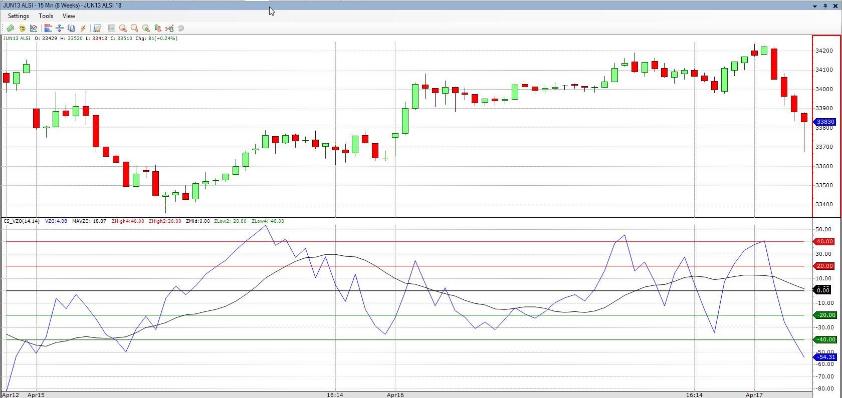This screenshot has height=398, width=842.
Task: Click the second orange magnifier zoom icon
Action: coord(134,28)
